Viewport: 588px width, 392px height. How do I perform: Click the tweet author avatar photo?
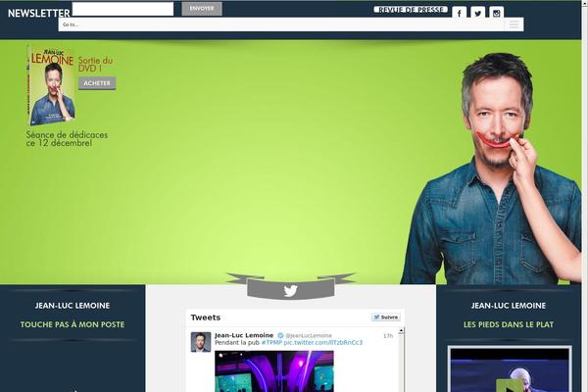pos(201,342)
